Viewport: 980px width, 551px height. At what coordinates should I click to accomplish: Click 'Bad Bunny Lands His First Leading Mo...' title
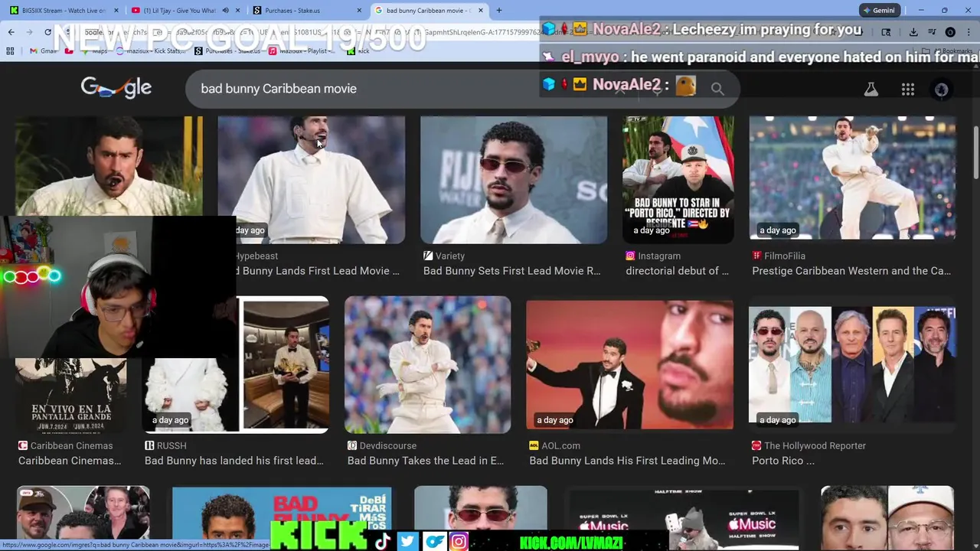point(627,461)
